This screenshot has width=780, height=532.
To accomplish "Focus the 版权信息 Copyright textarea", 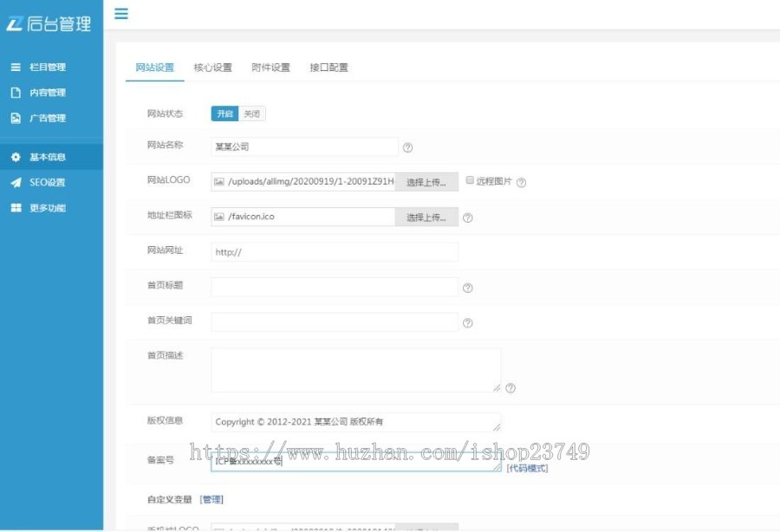I will (356, 422).
